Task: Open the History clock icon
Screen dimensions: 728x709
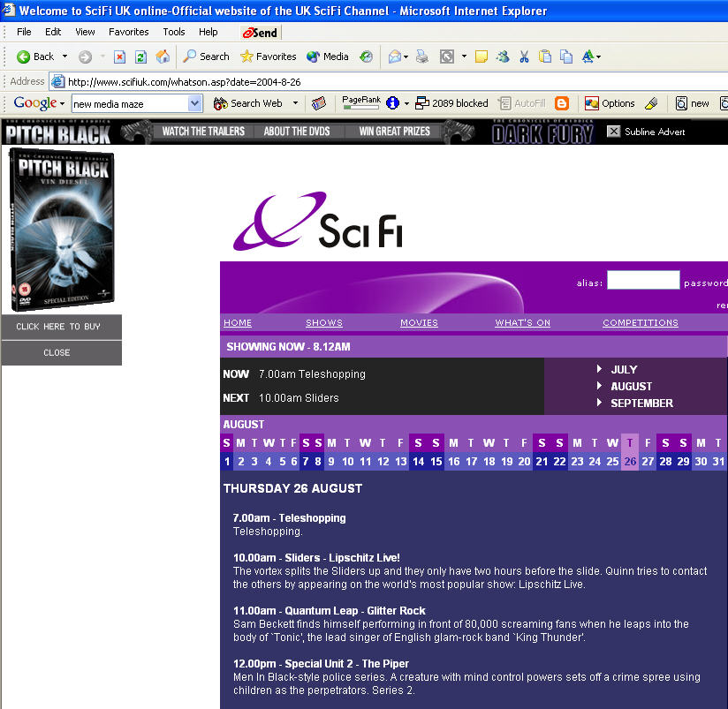Action: [x=367, y=57]
